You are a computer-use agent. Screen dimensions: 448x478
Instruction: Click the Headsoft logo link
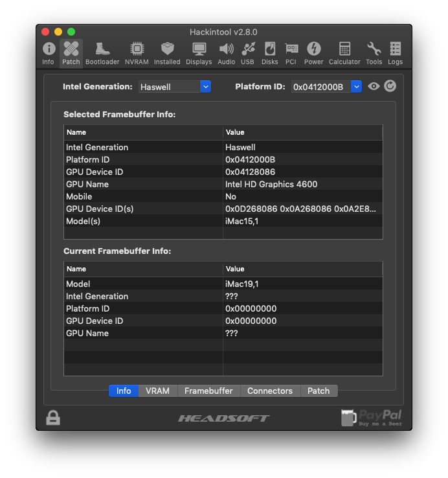pos(224,418)
